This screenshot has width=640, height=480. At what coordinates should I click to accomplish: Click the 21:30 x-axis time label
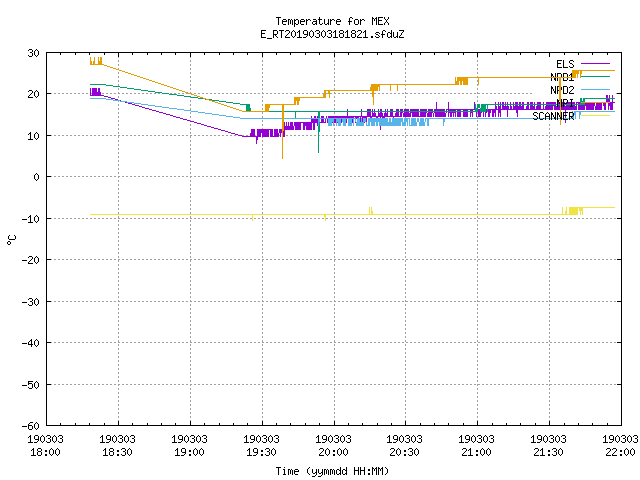pos(548,452)
